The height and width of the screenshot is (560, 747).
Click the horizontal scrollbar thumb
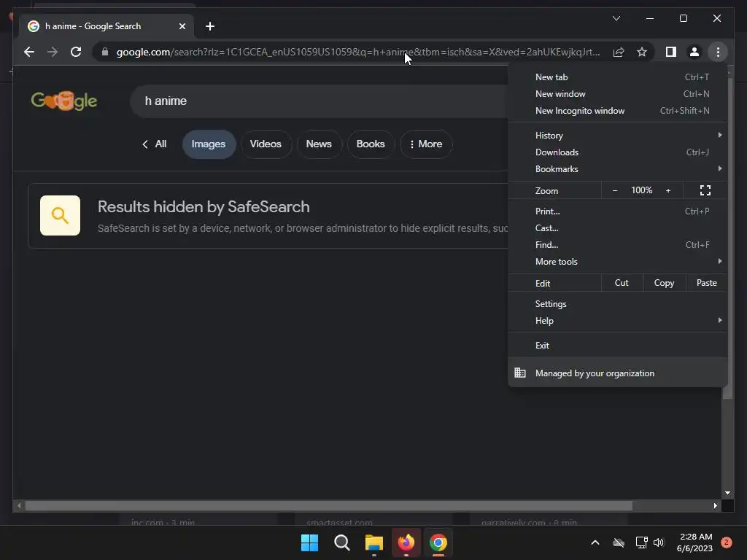click(329, 506)
